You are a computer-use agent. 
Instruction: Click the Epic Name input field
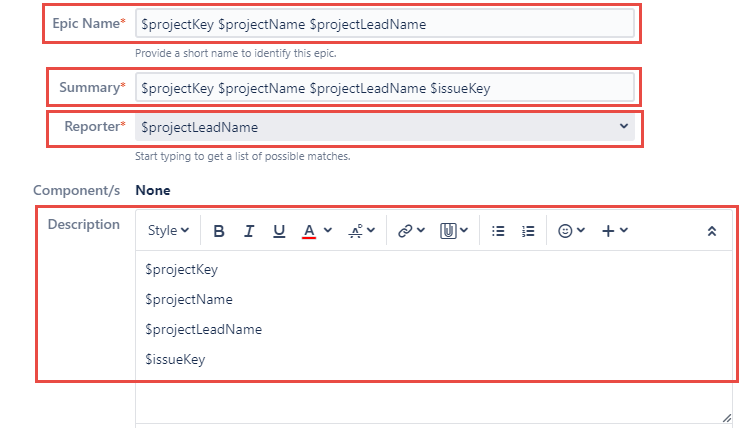pyautogui.click(x=386, y=24)
